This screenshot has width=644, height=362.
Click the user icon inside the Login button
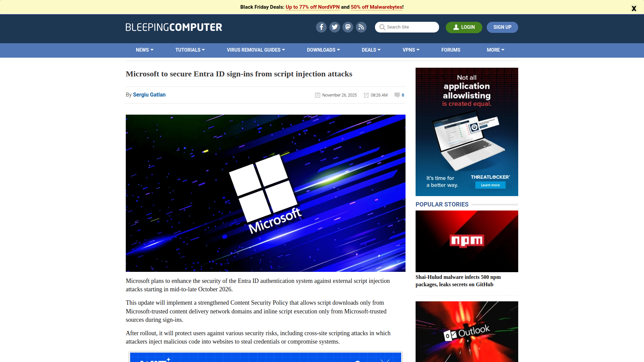pos(456,27)
